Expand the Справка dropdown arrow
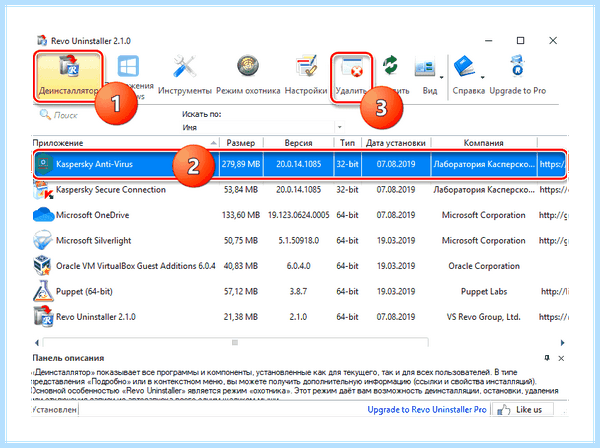Viewport: 600px width, 448px height. pos(483,78)
